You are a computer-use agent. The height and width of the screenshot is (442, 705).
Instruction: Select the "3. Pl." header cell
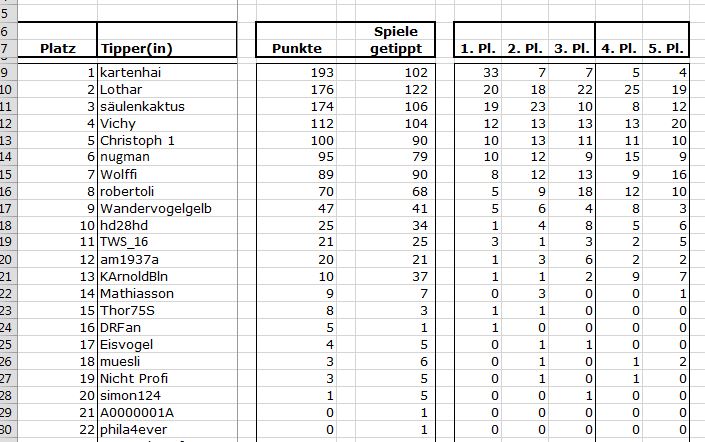573,48
